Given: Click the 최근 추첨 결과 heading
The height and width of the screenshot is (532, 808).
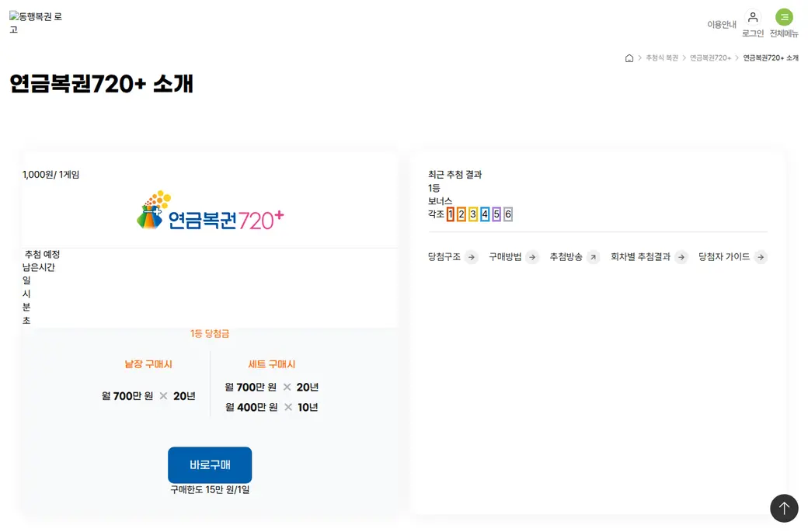Looking at the screenshot, I should point(455,175).
